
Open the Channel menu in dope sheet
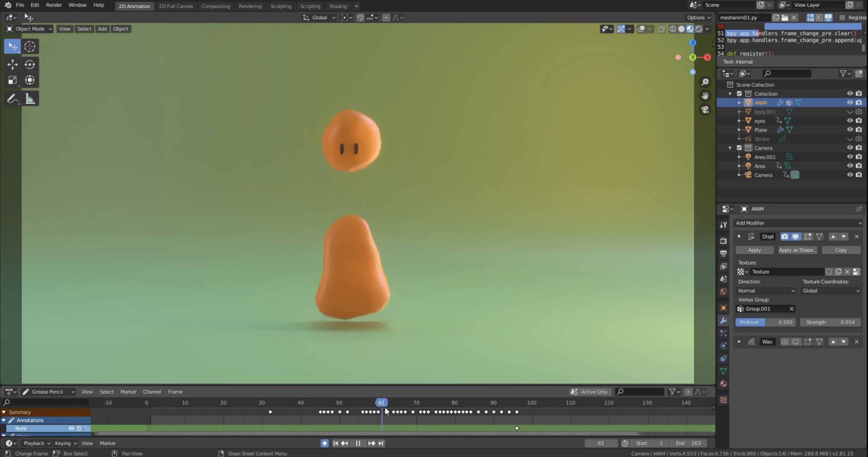coord(152,392)
